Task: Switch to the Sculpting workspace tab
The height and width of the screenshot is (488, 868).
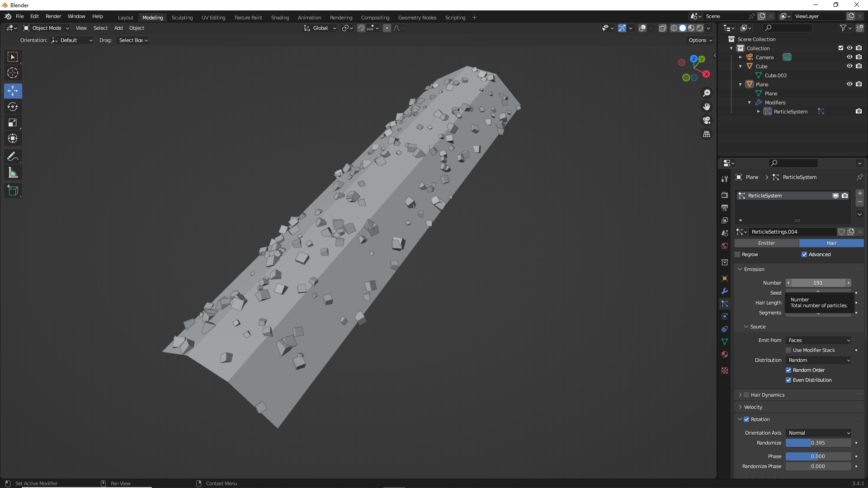Action: pos(182,18)
